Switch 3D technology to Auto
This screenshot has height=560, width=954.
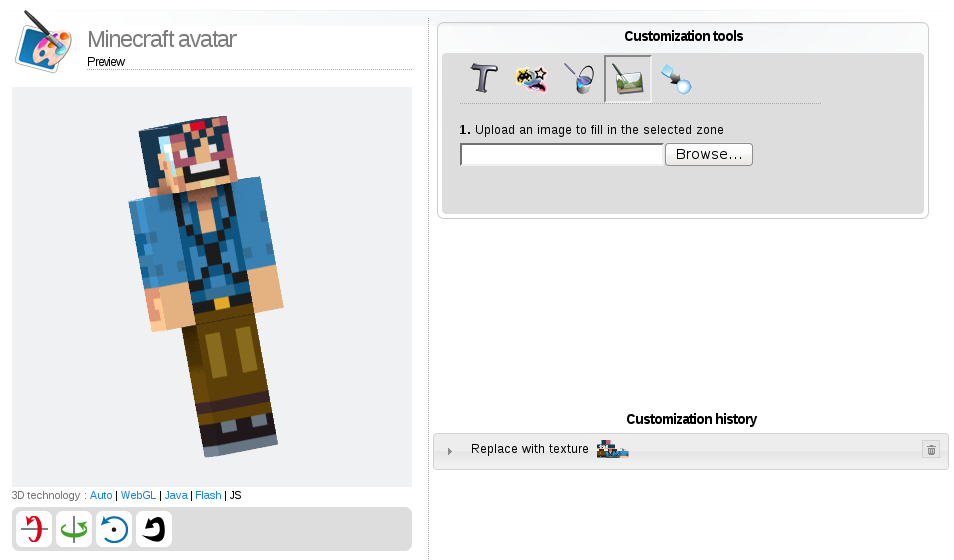click(x=101, y=495)
